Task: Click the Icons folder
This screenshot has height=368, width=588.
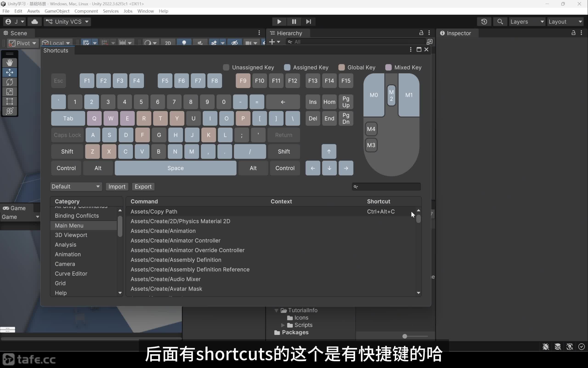Action: [298, 318]
